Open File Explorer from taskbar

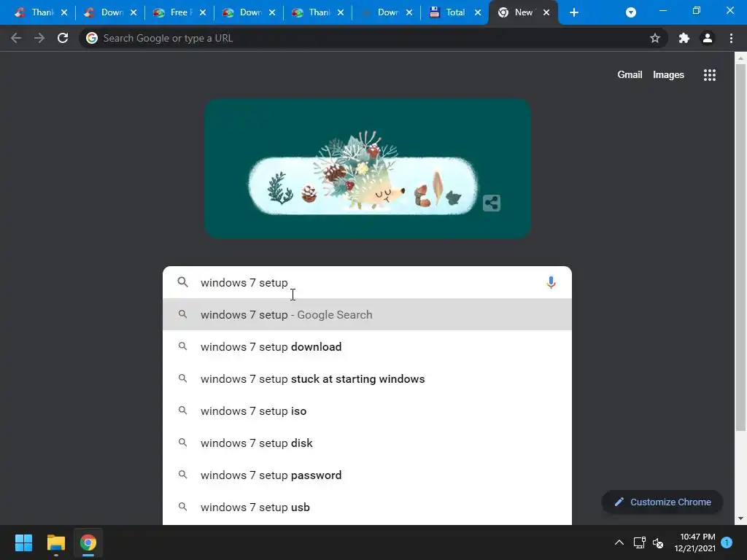click(x=55, y=542)
